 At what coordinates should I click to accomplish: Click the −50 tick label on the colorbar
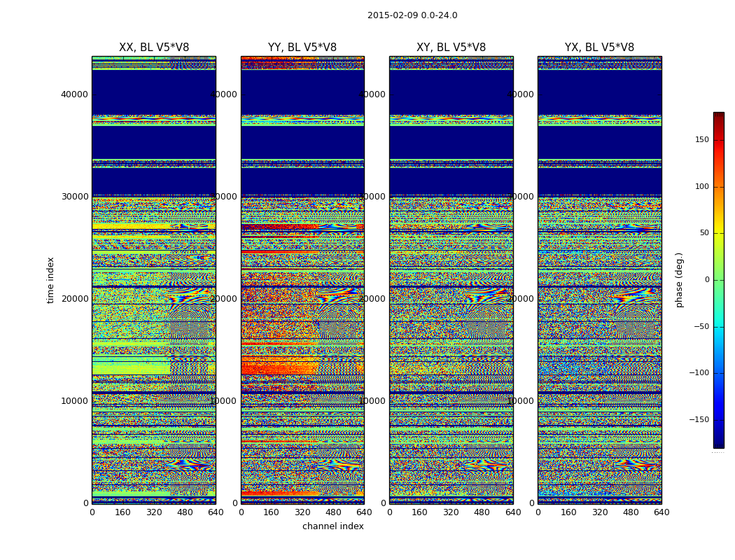(701, 327)
